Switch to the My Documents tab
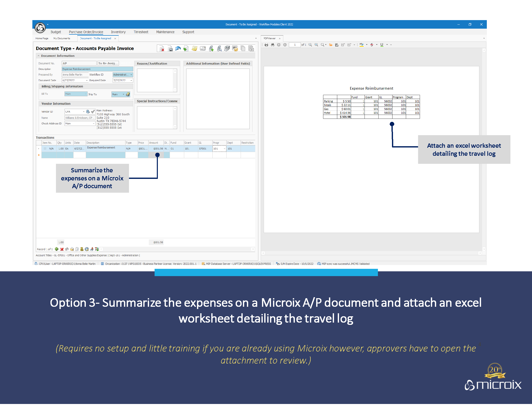The image size is (532, 410). pos(62,38)
